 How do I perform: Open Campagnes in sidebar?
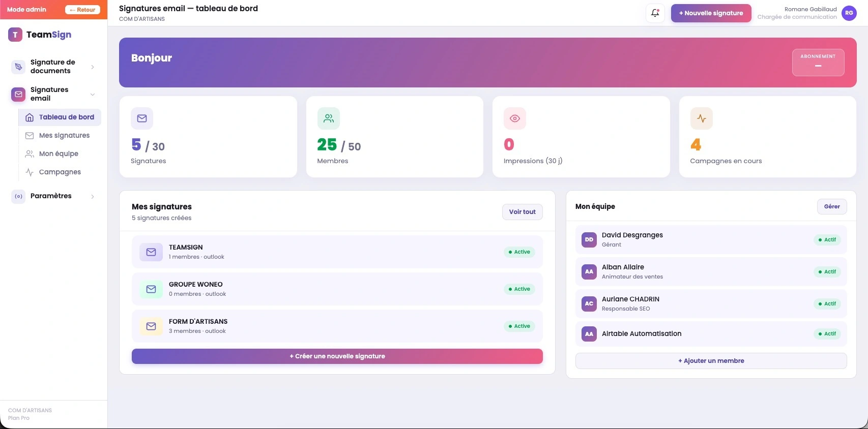click(60, 172)
